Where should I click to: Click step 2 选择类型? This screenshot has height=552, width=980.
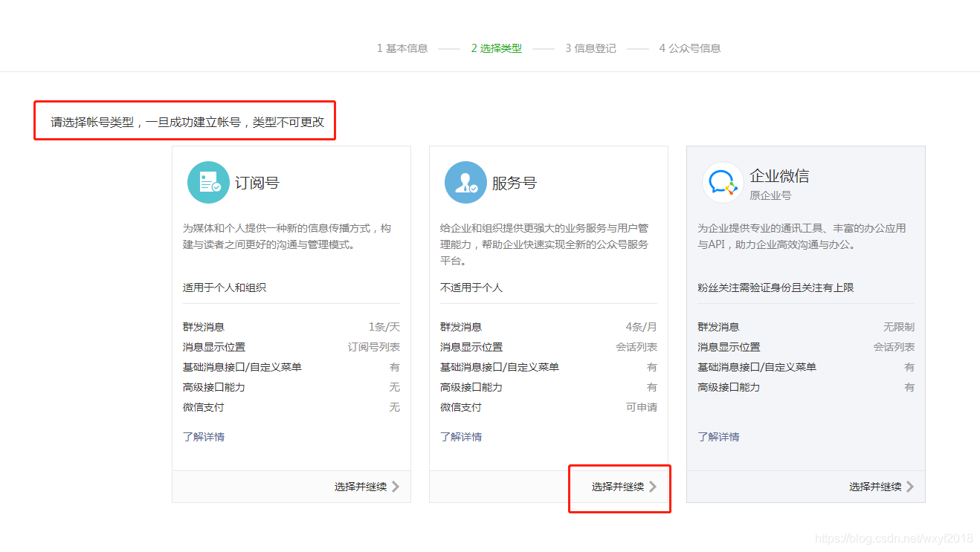(496, 48)
